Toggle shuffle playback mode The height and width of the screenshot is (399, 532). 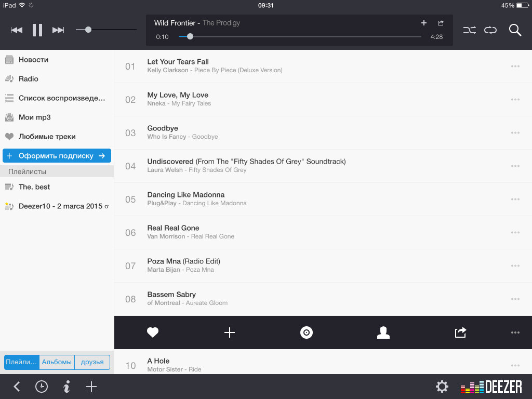469,30
